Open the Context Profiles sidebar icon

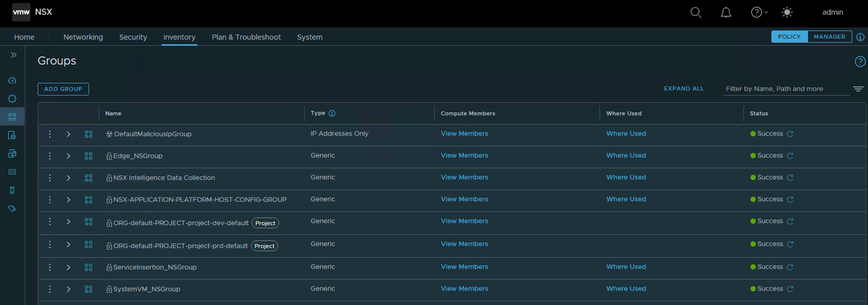(12, 135)
